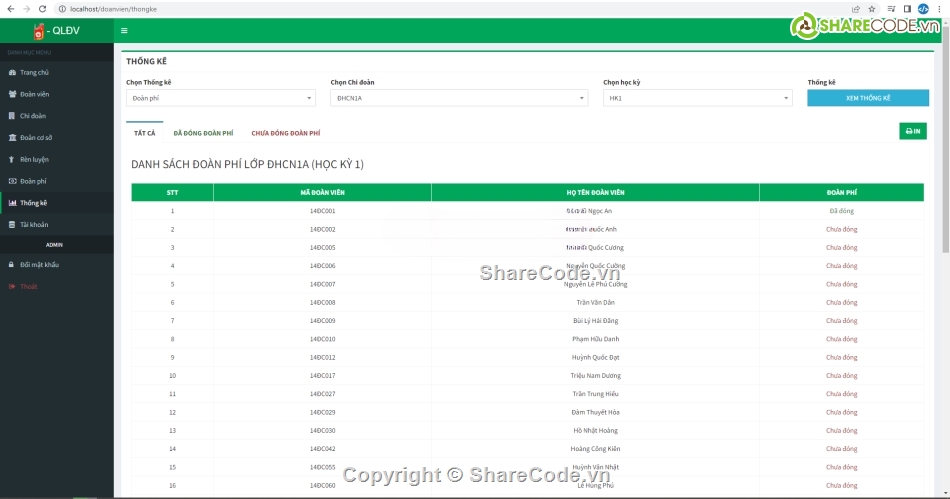This screenshot has height=499, width=950.
Task: Open the reading list icon in browser toolbar
Action: tap(891, 9)
